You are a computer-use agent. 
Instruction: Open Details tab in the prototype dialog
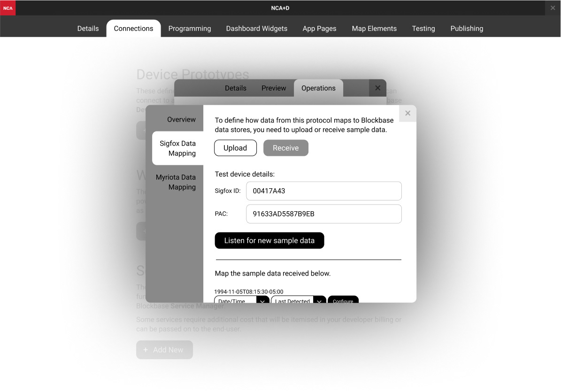tap(235, 88)
